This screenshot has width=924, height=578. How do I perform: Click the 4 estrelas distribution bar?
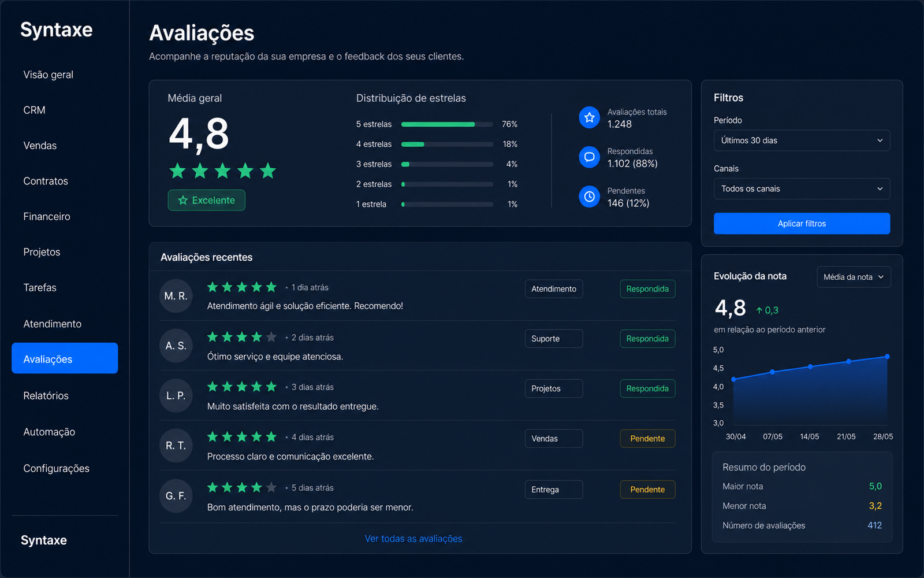[x=447, y=144]
